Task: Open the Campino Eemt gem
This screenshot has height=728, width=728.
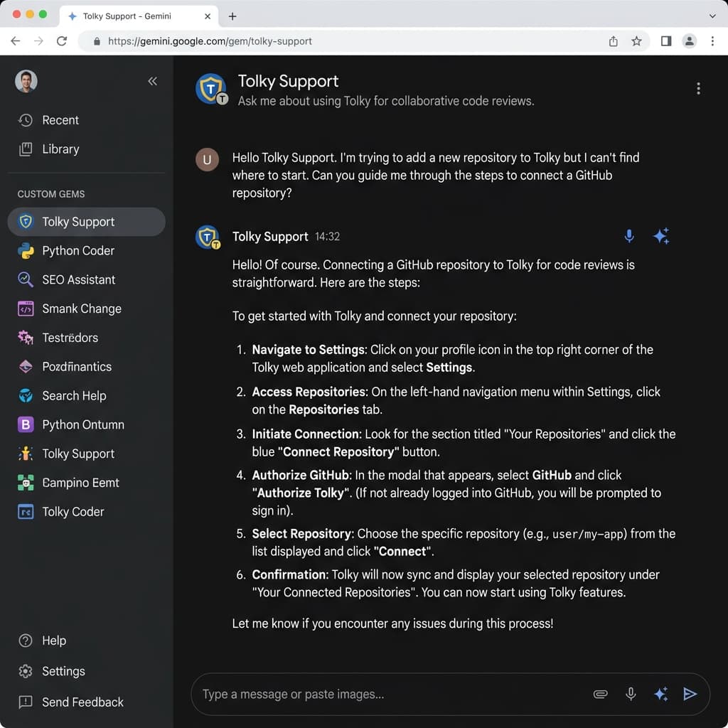Action: pyautogui.click(x=86, y=483)
